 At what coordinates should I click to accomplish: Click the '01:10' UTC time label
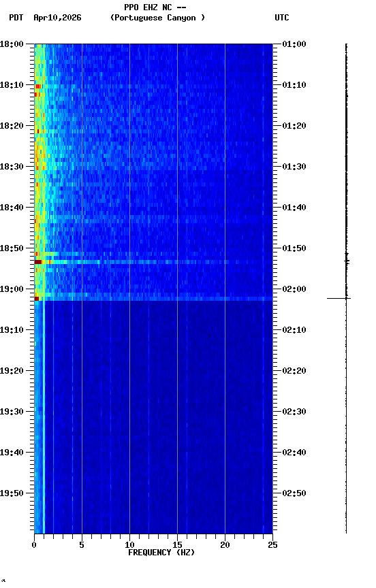pos(294,85)
